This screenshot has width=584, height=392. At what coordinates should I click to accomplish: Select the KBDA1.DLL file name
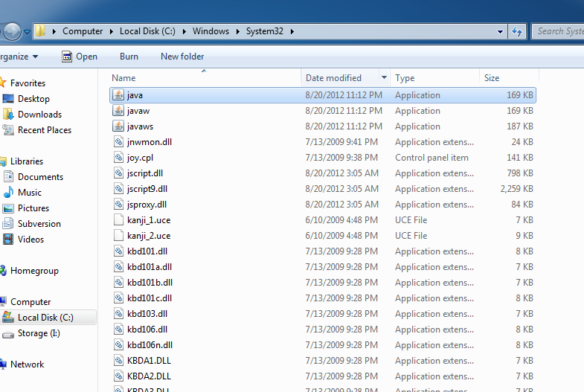[x=149, y=361]
